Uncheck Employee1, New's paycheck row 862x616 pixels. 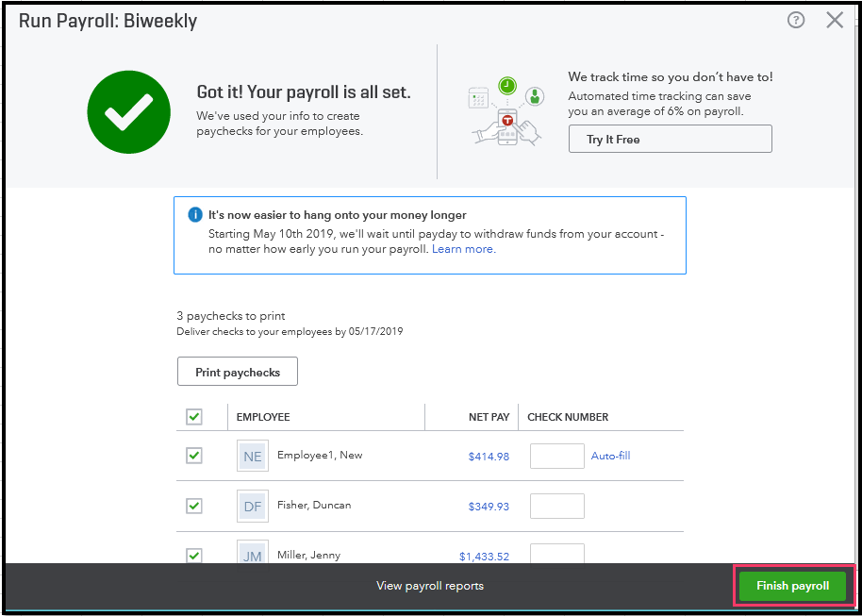pyautogui.click(x=194, y=455)
